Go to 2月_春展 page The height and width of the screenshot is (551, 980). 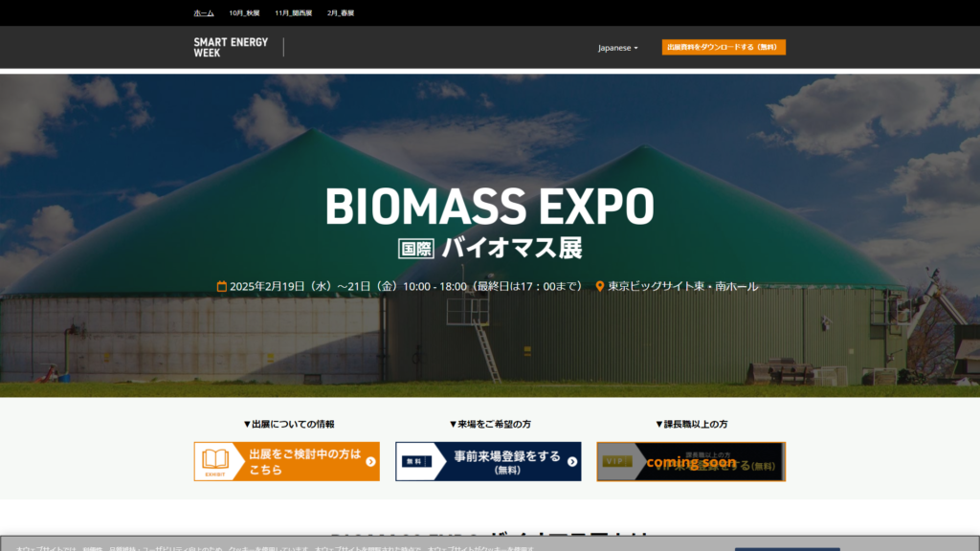click(341, 13)
